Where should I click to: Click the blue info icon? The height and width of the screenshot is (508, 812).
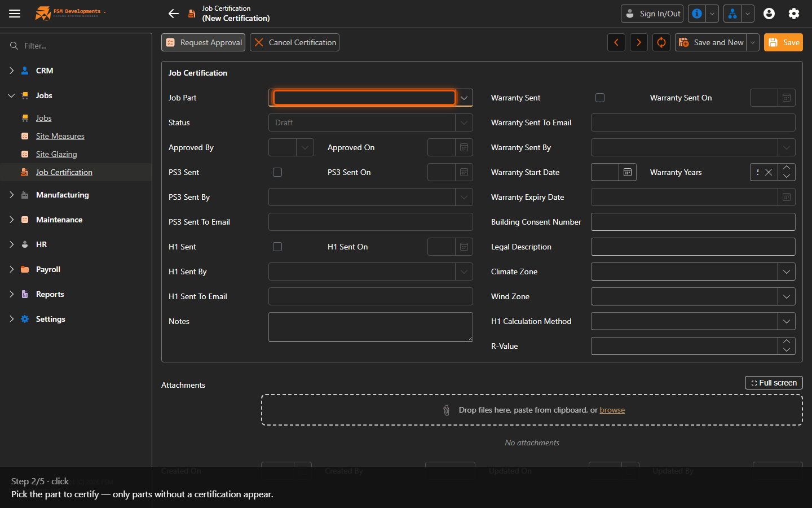[697, 14]
